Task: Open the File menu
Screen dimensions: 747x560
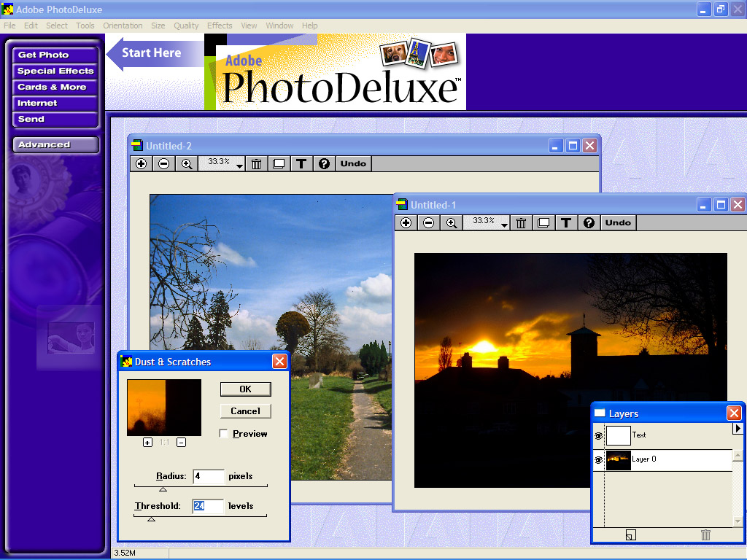Action: pos(9,26)
